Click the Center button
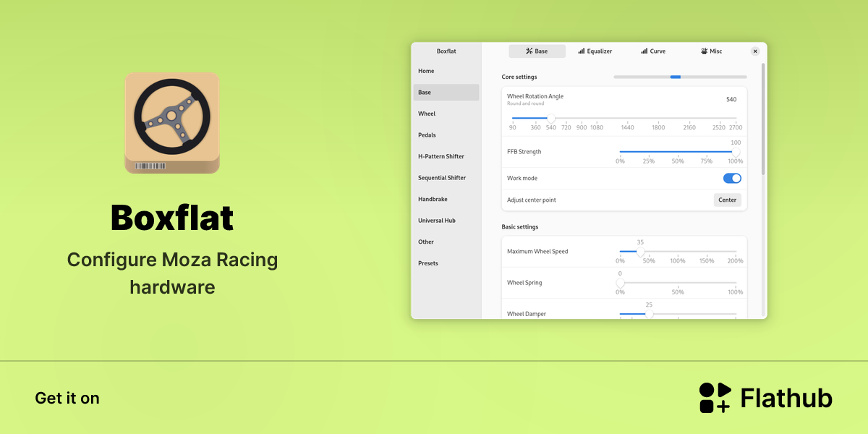This screenshot has height=434, width=868. tap(728, 200)
